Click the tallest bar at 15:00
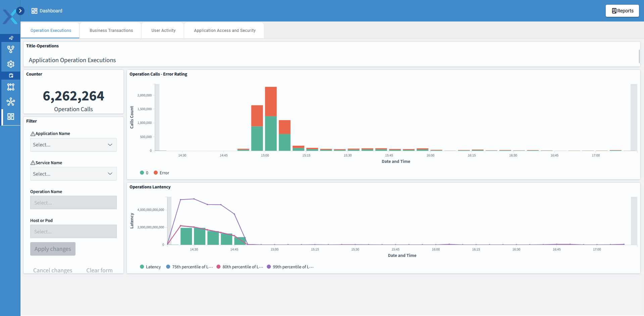This screenshot has height=316, width=644. coord(271,118)
